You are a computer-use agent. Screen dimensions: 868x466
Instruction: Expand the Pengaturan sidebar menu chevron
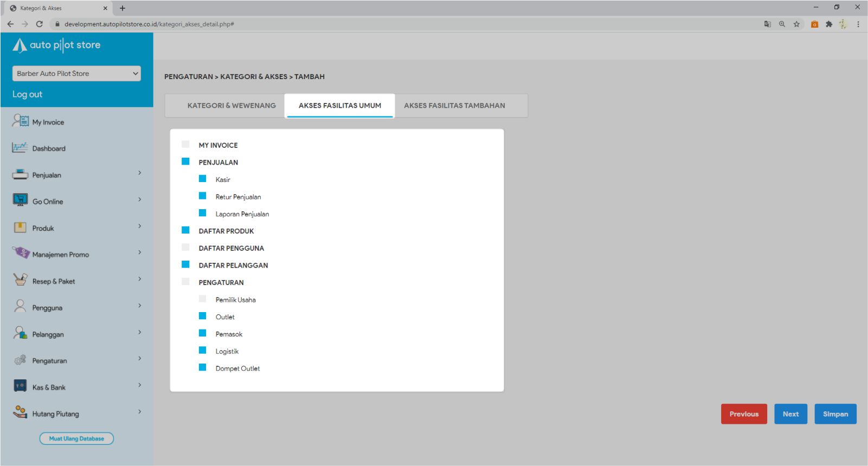[139, 359]
